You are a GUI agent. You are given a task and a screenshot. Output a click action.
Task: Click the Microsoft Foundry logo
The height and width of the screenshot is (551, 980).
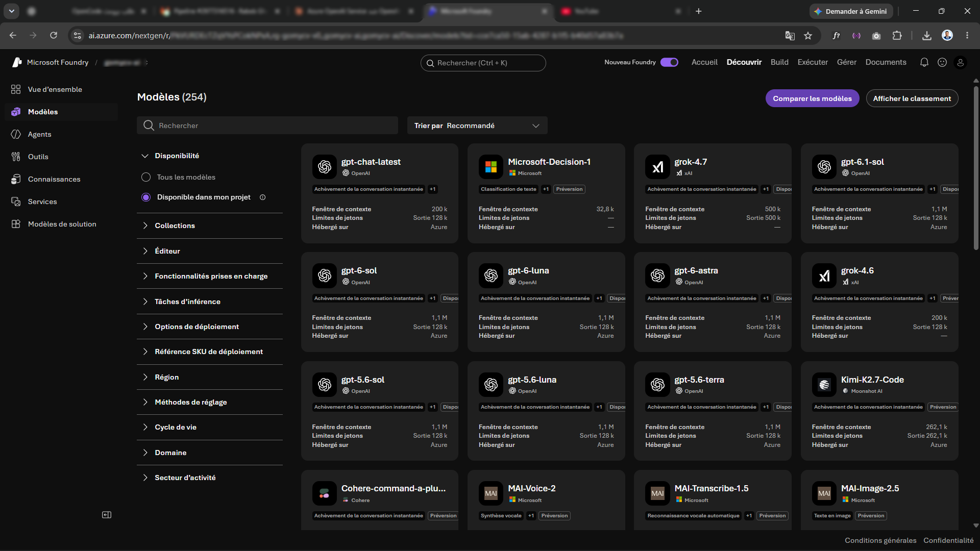(x=17, y=62)
